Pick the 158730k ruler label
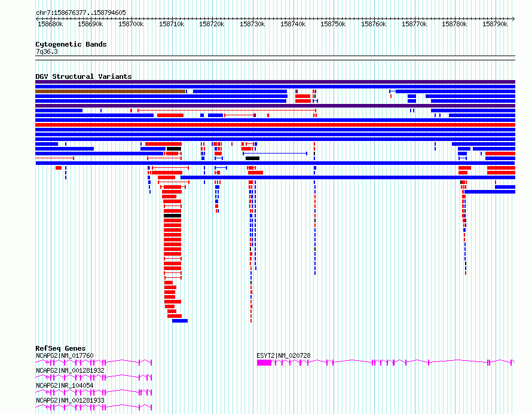532x414 pixels. (x=252, y=24)
